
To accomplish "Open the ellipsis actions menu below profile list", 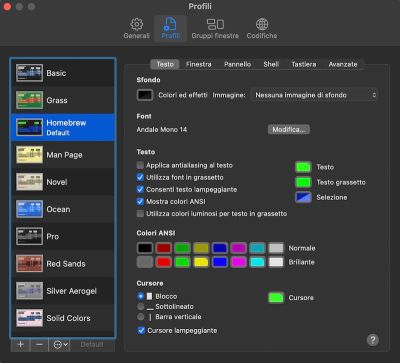I will click(60, 344).
